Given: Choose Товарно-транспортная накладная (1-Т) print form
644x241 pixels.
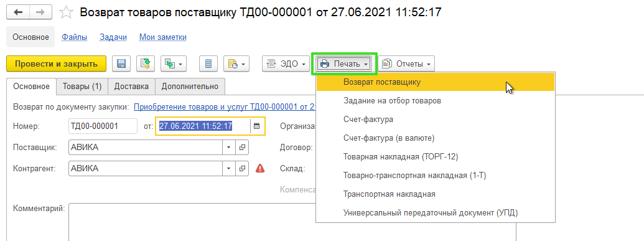Looking at the screenshot, I should 436,175.
